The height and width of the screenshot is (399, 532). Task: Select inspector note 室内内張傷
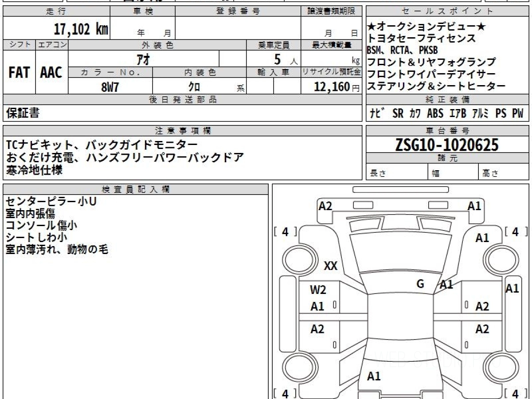pyautogui.click(x=30, y=213)
